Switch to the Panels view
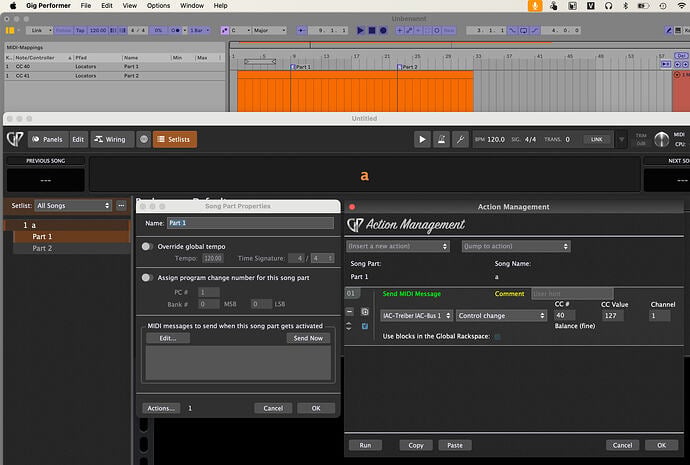Screen dimensions: 690x465 pos(48,139)
